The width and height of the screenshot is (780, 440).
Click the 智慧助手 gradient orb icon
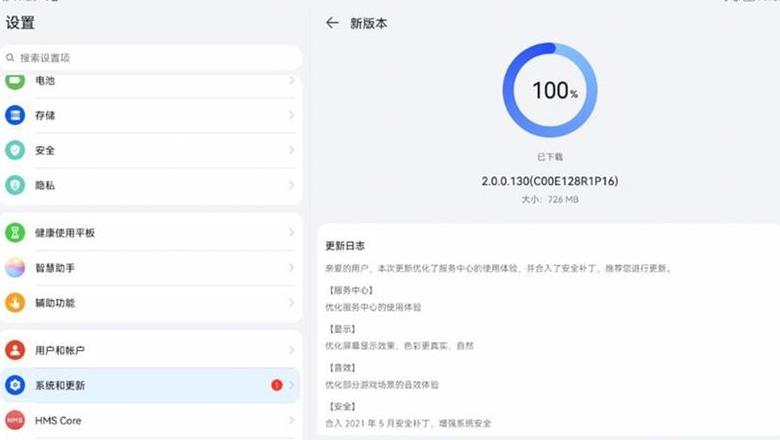click(15, 267)
